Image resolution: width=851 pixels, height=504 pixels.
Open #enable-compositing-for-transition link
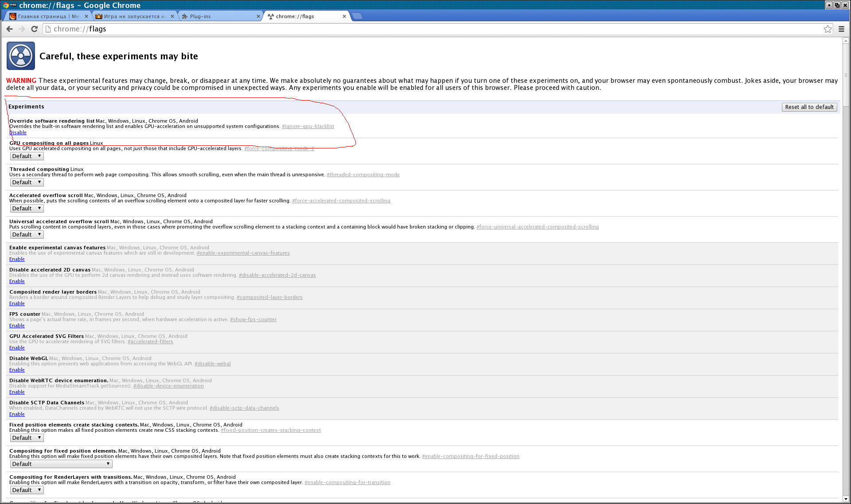tap(347, 482)
